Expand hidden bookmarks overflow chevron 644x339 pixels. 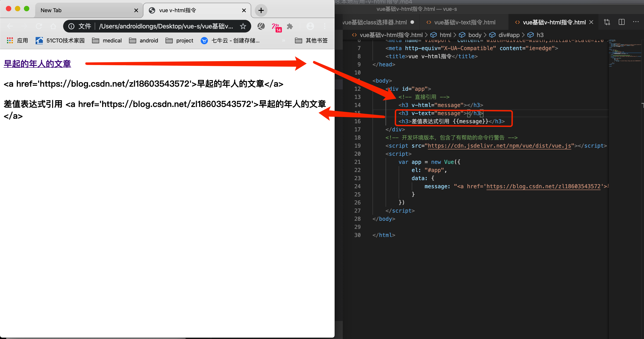[283, 41]
